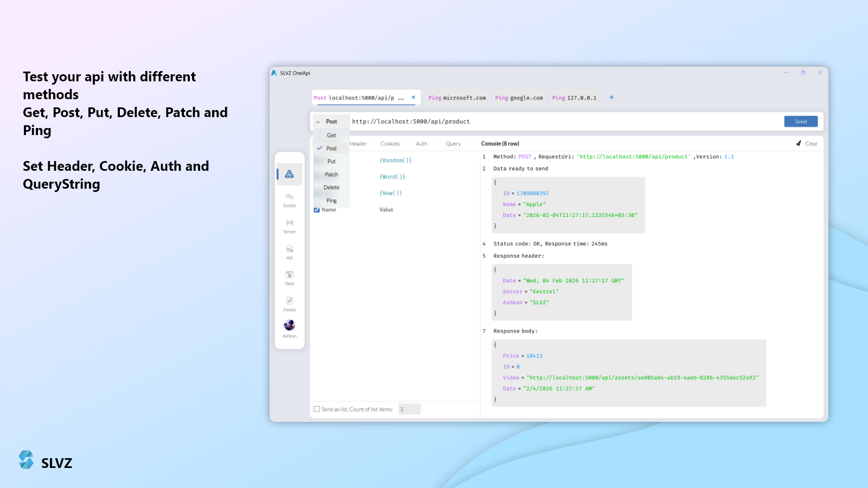Screen dimensions: 868x488
Task: Open the Api section in sidebar
Action: coord(290,252)
